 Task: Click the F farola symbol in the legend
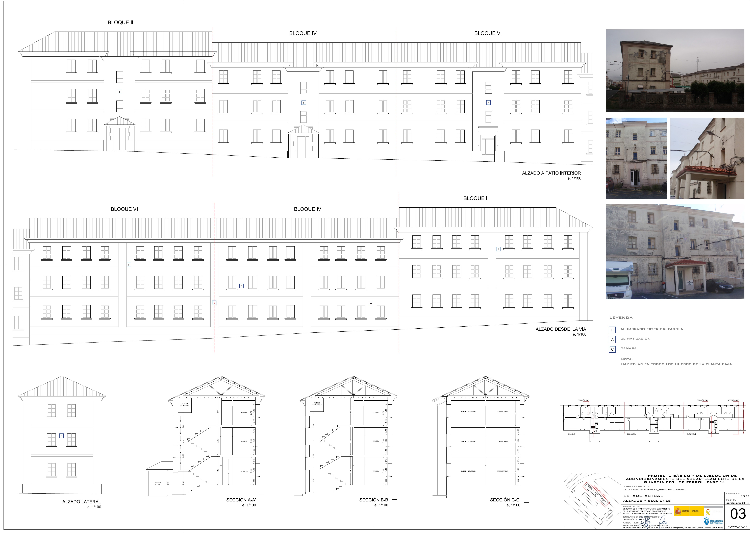[x=612, y=330]
